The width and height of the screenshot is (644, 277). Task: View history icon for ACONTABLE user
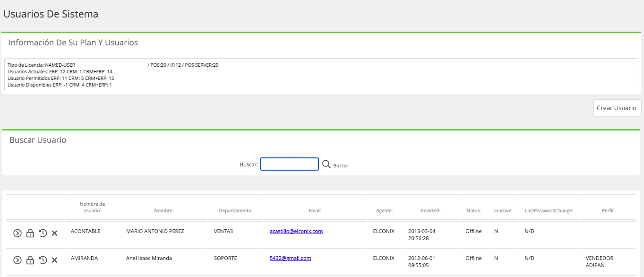point(43,233)
